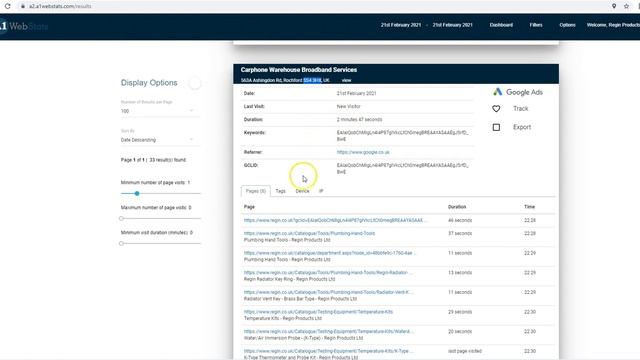Image resolution: width=640 pixels, height=360 pixels.
Task: Open the Dashboard menu item
Action: pos(501,25)
